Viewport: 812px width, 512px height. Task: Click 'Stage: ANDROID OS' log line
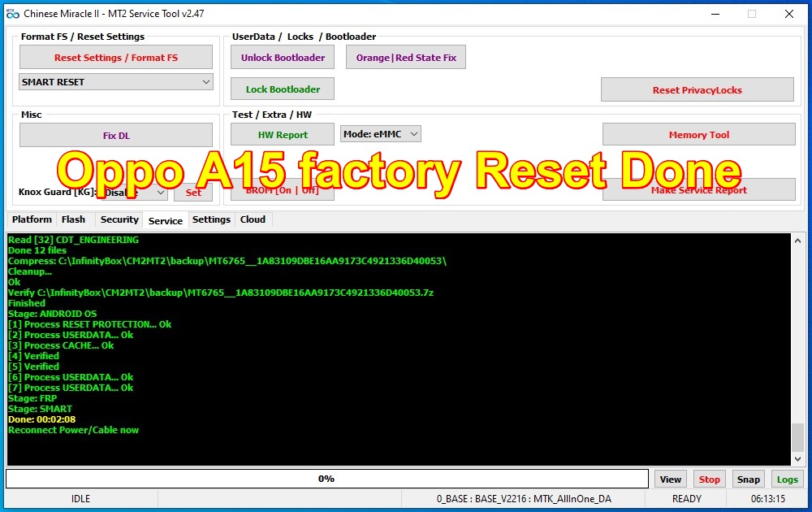[52, 314]
